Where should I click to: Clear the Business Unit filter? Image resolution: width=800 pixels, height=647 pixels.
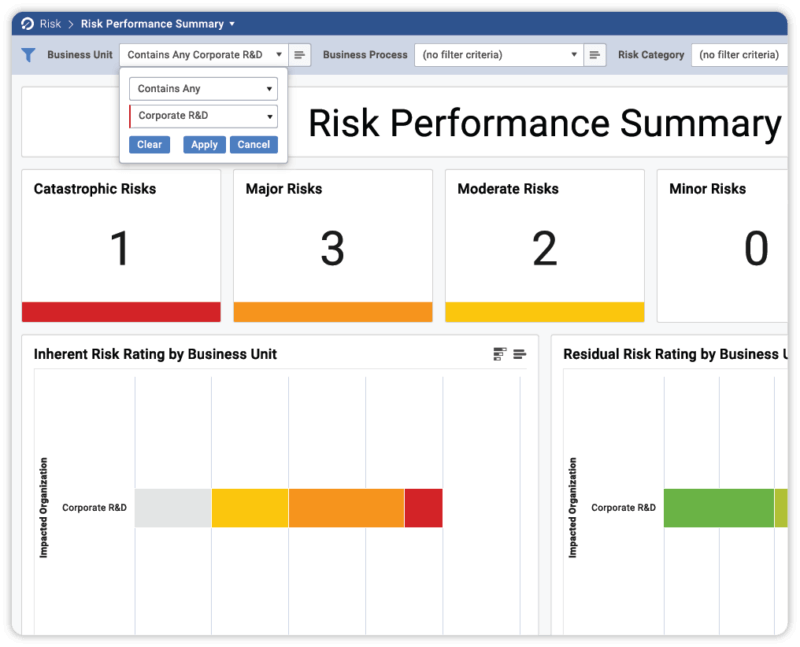pyautogui.click(x=149, y=144)
